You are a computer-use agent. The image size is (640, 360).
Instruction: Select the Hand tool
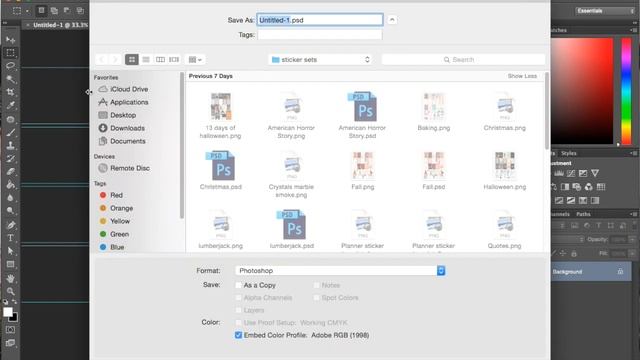tap(11, 278)
